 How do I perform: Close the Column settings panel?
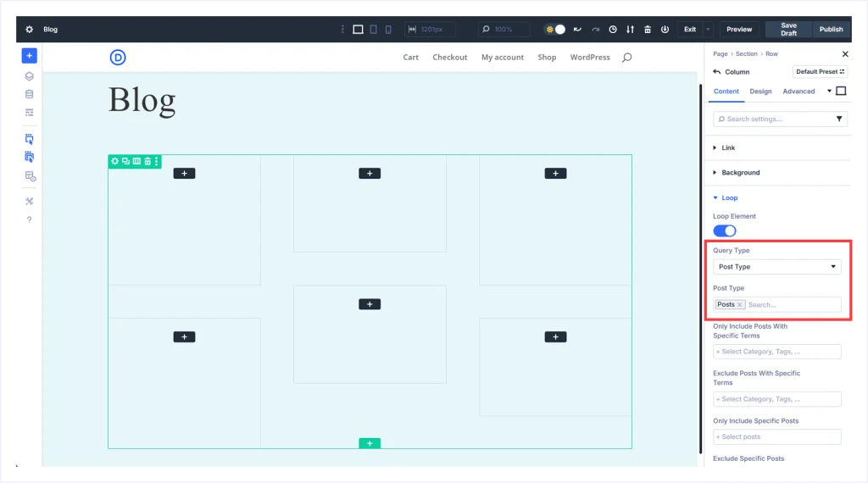(x=845, y=53)
